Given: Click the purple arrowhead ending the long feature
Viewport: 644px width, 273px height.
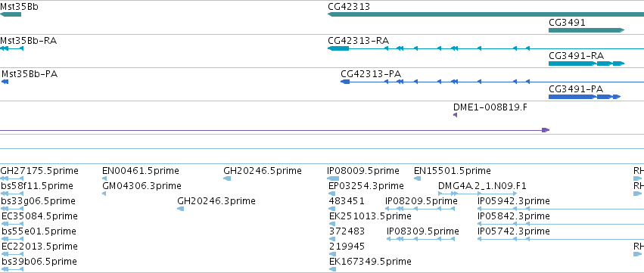Looking at the screenshot, I should 546,130.
